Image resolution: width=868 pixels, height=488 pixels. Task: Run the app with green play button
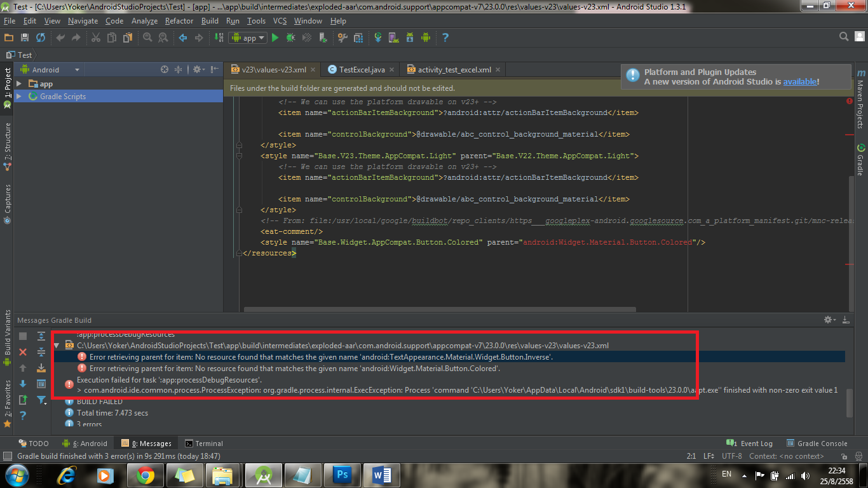(275, 38)
